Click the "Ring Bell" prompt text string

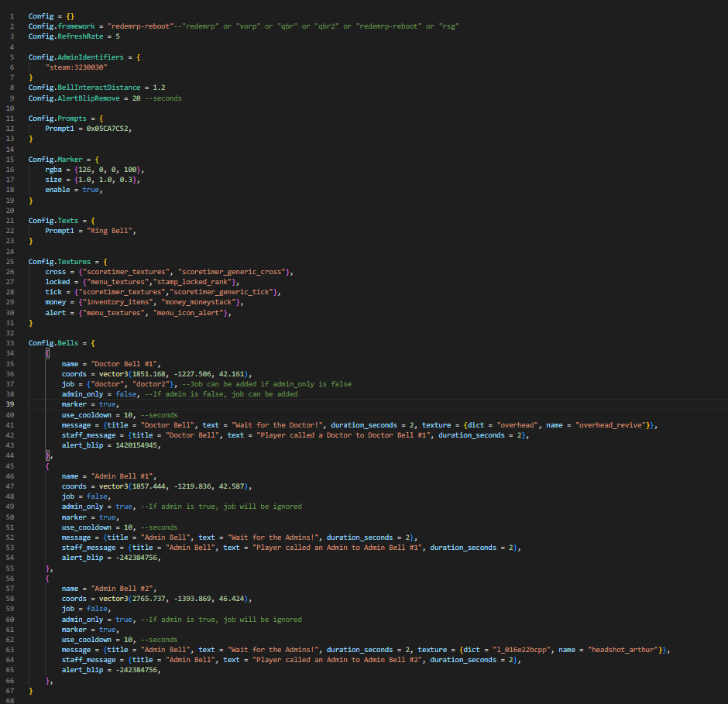point(110,230)
